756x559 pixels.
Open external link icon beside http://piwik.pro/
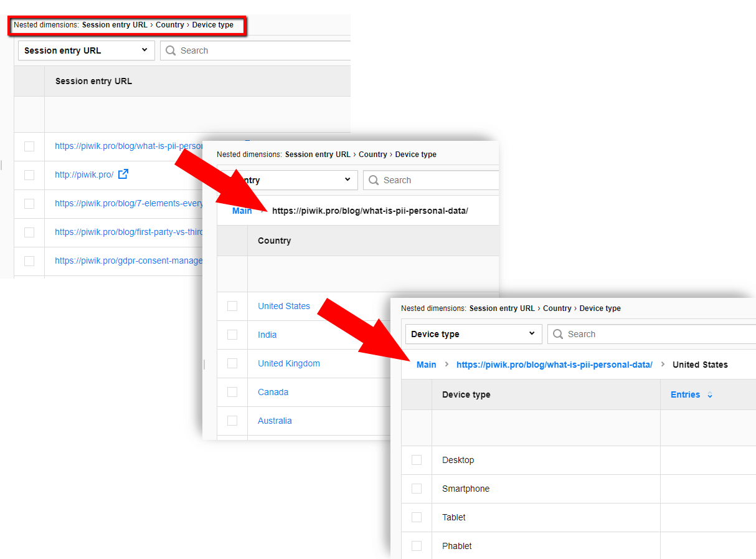pos(123,174)
